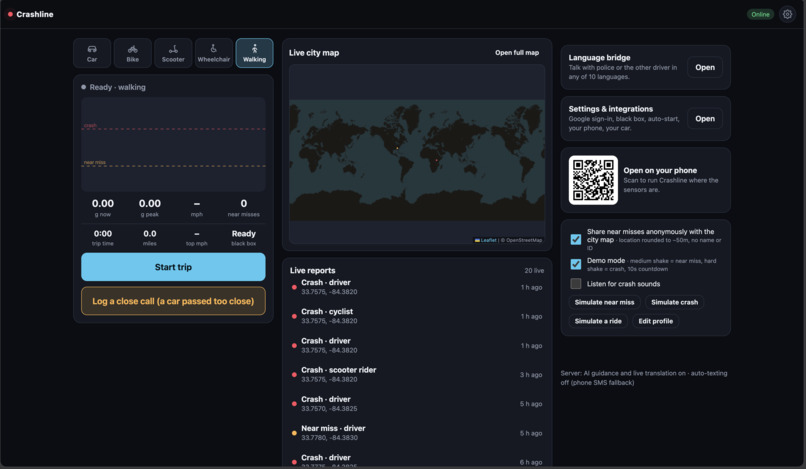Select Crash - driver report at 33.7570
The height and width of the screenshot is (469, 806).
417,404
